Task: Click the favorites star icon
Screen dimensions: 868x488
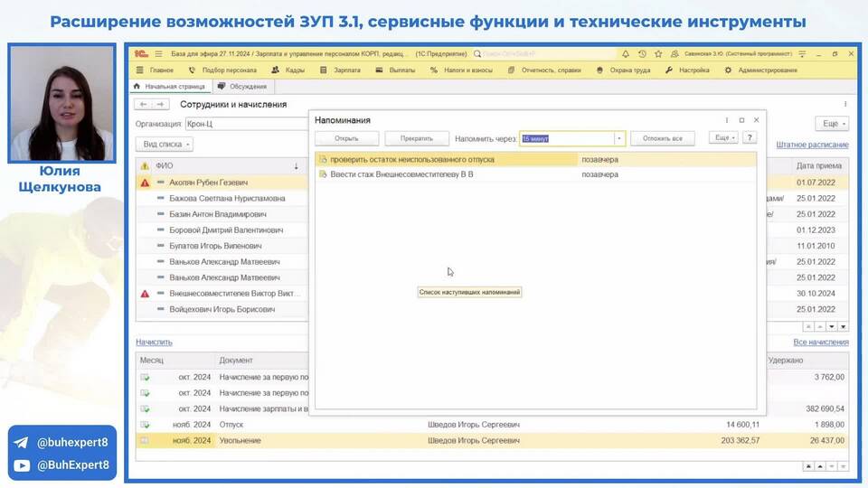Action: [x=656, y=54]
